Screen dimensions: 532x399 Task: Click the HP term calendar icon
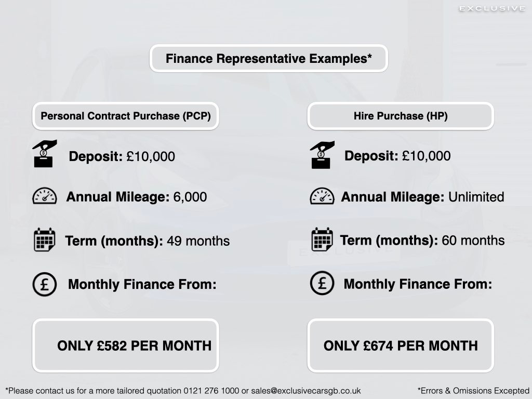[322, 239]
